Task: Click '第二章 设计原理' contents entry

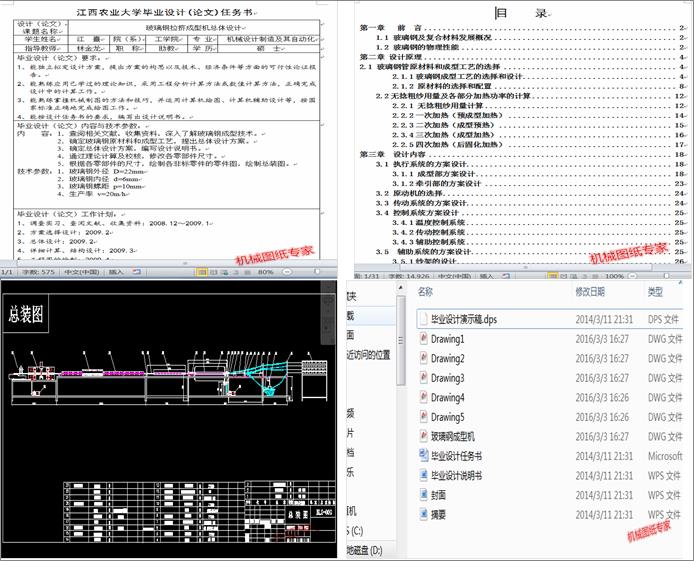Action: 391,57
